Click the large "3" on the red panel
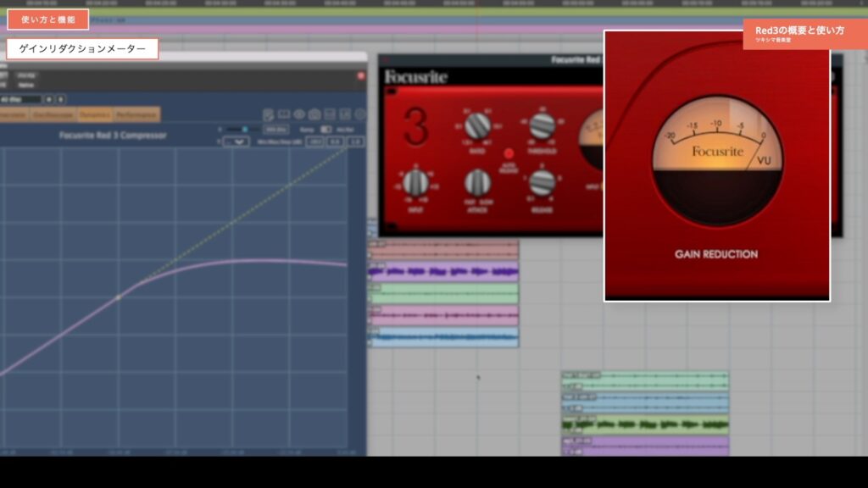The image size is (868, 488). click(x=415, y=127)
